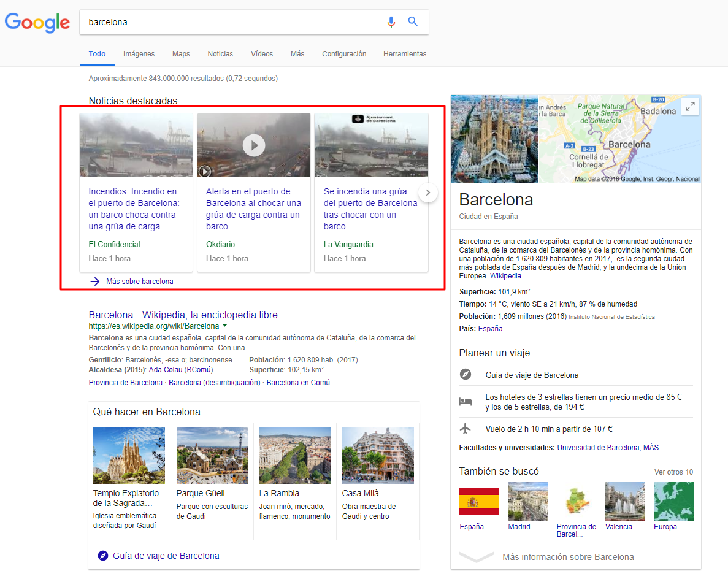The height and width of the screenshot is (571, 728).
Task: Click La Vanguardia news thumbnail image
Action: tap(372, 145)
